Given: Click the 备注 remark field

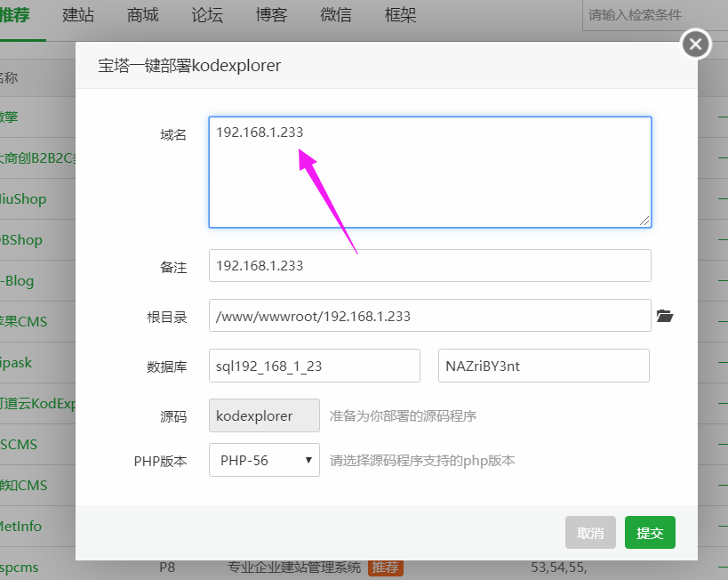Looking at the screenshot, I should click(430, 265).
